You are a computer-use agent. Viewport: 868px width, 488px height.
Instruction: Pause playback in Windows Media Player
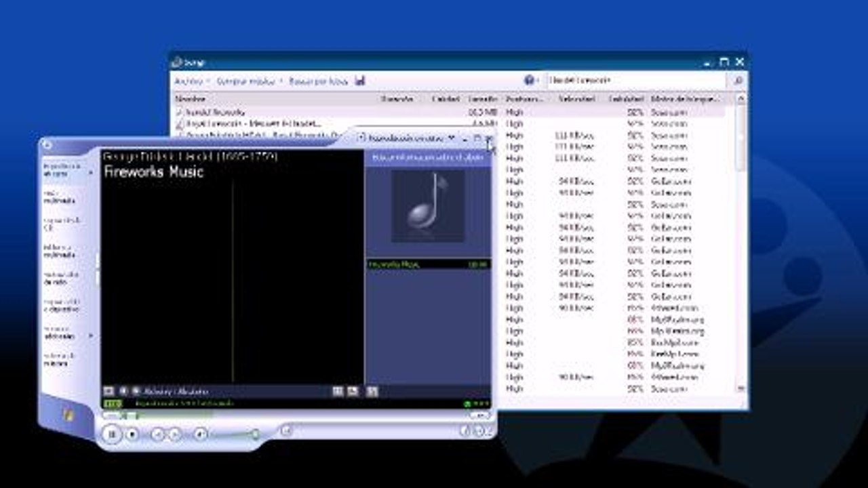click(x=113, y=434)
